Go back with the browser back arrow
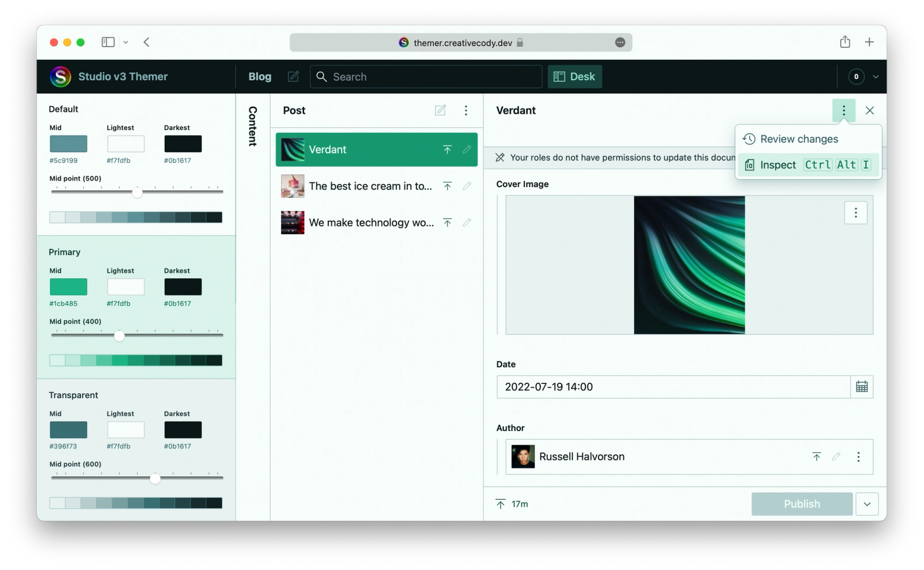 146,42
